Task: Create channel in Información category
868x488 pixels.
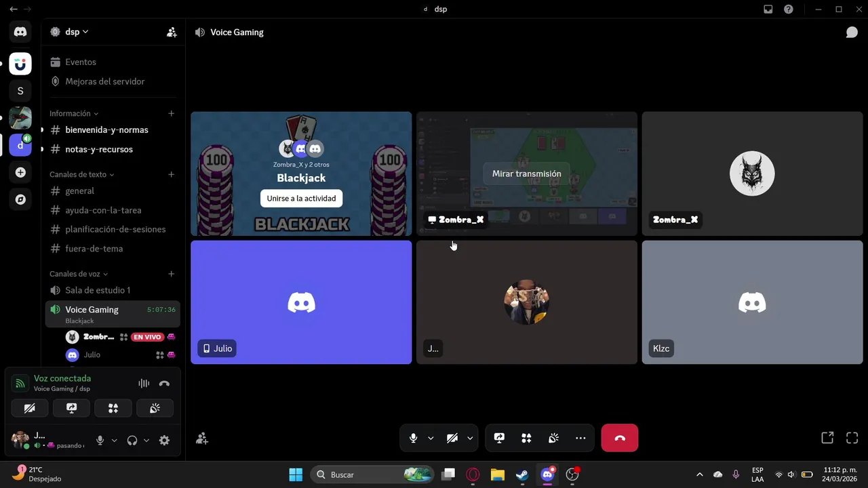Action: [x=171, y=114]
